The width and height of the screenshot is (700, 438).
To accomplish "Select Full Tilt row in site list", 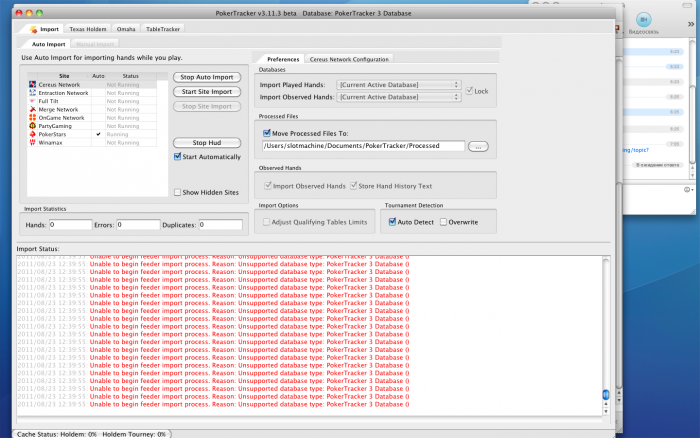I will pos(92,101).
